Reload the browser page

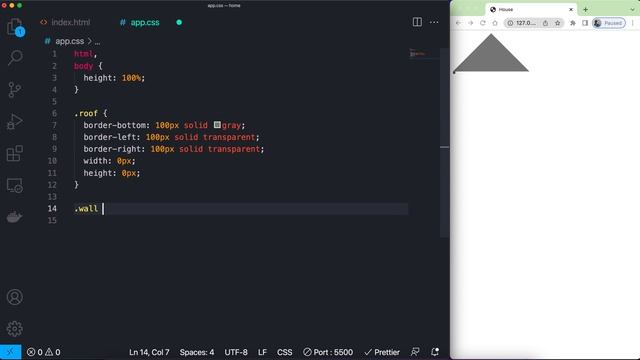pyautogui.click(x=483, y=23)
